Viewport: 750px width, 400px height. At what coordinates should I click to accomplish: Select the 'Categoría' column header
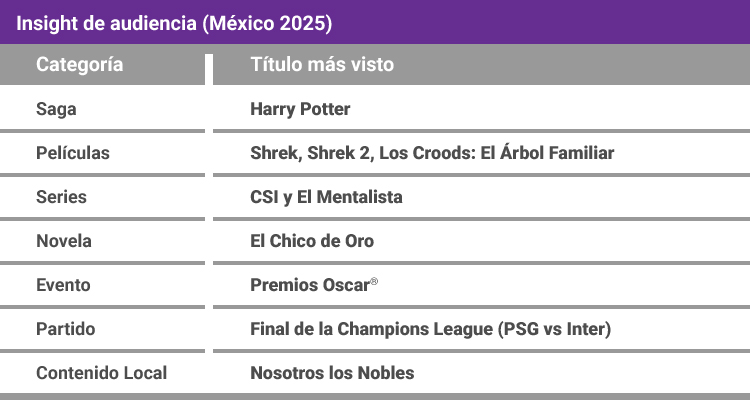80,65
